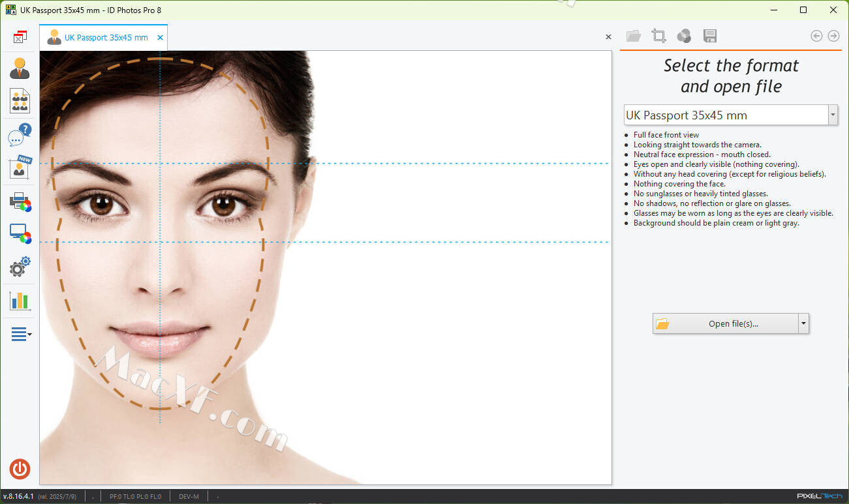Viewport: 849px width, 504px height.
Task: Click the crop step icon
Action: pyautogui.click(x=658, y=36)
